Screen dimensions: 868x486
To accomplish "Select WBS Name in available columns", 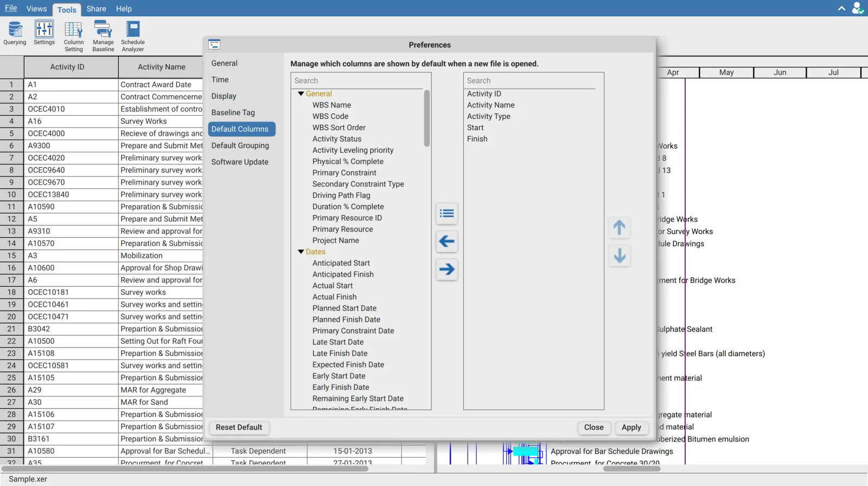I will pyautogui.click(x=331, y=105).
